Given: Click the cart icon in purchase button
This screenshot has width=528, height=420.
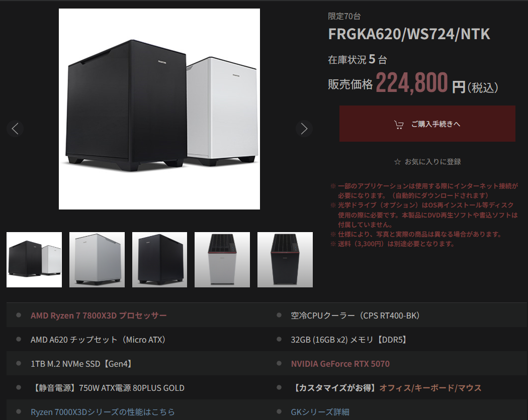Looking at the screenshot, I should 399,125.
